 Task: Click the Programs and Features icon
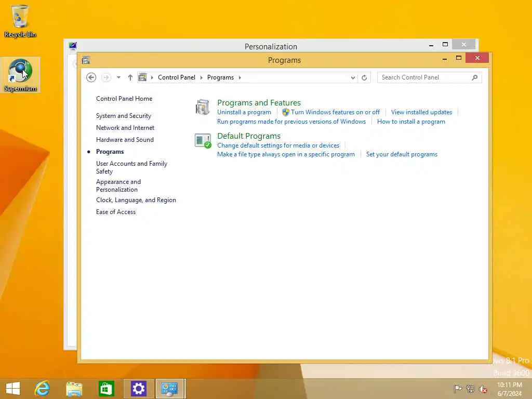tap(203, 107)
